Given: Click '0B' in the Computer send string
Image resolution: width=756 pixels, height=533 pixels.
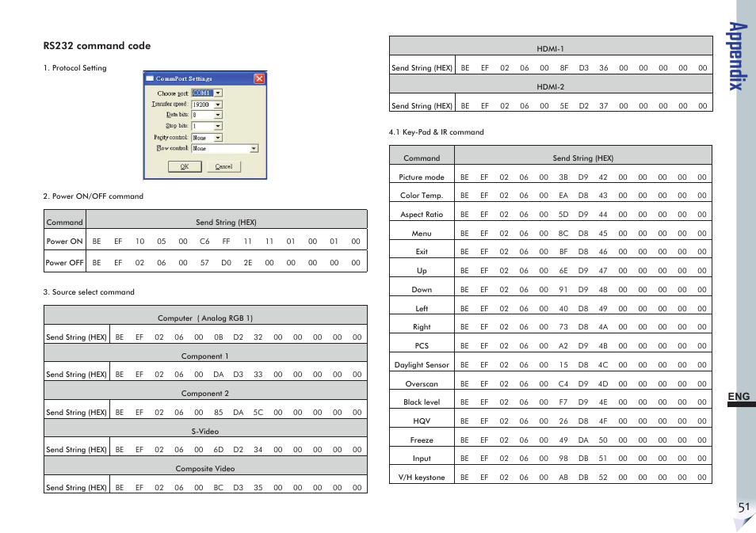Looking at the screenshot, I should tap(219, 337).
